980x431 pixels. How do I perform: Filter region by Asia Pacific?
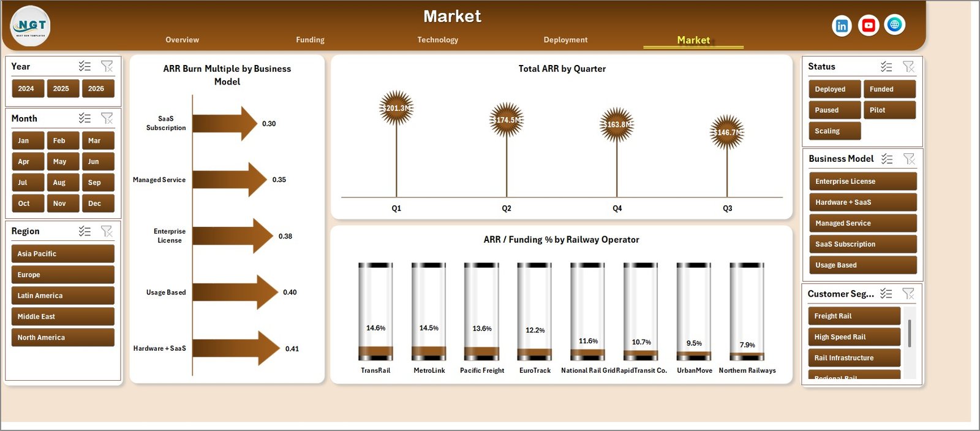pos(62,254)
